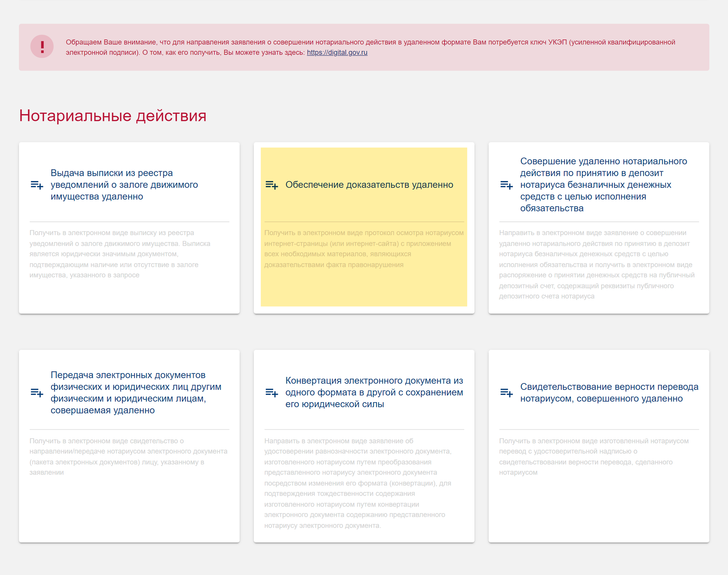Open the digital.gov.ru link

337,53
